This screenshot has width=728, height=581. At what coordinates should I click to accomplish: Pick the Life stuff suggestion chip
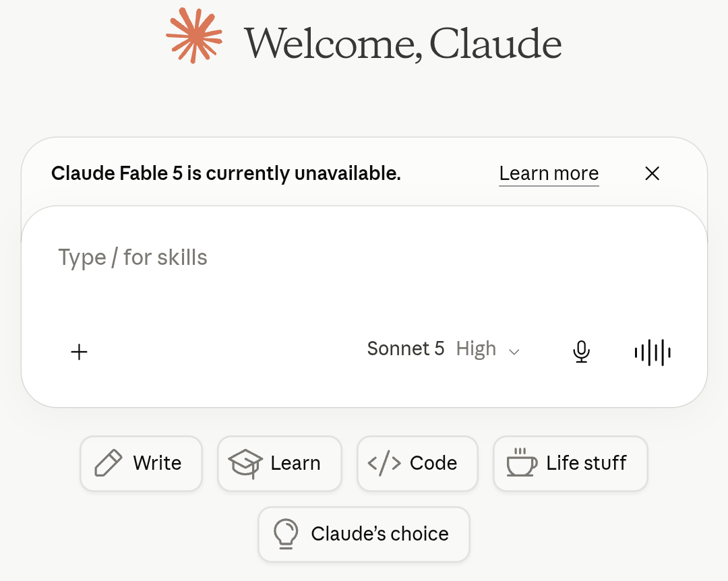point(570,464)
